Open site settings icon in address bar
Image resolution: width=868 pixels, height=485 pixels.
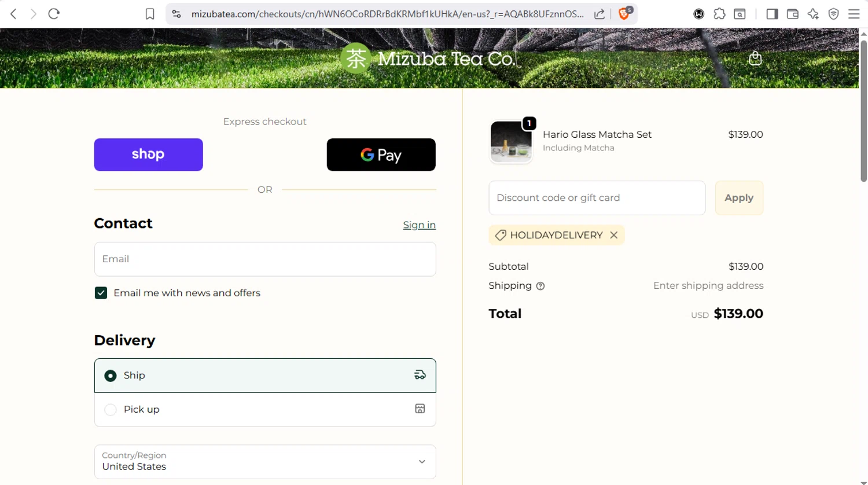176,14
